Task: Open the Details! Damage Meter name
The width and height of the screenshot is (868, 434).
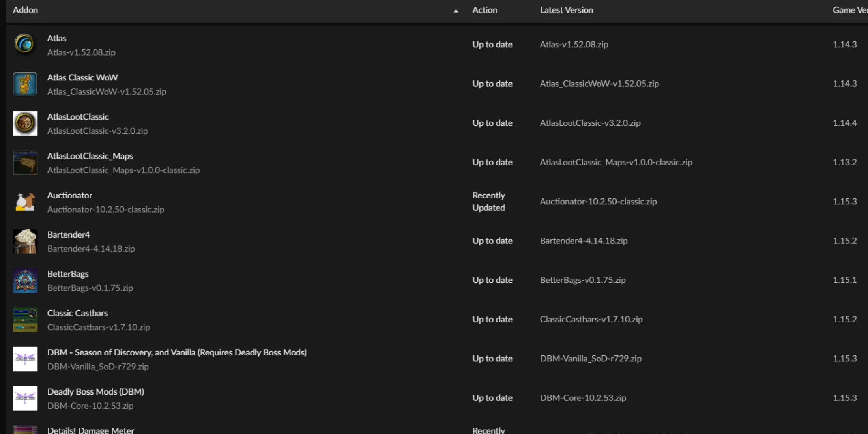Action: tap(91, 430)
